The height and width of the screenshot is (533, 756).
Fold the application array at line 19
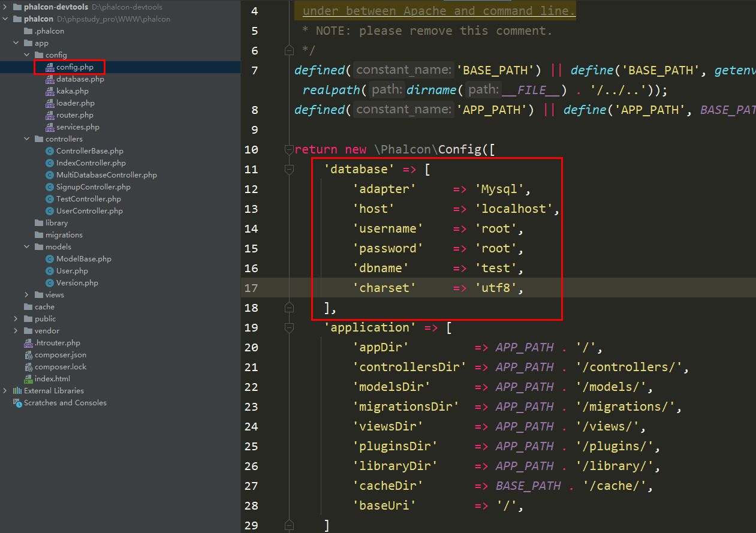point(290,327)
